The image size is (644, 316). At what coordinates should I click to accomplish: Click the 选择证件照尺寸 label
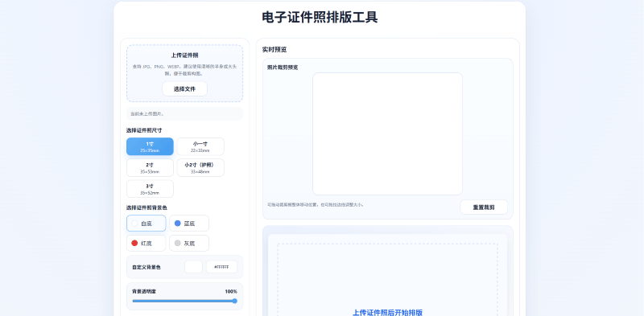click(x=144, y=130)
